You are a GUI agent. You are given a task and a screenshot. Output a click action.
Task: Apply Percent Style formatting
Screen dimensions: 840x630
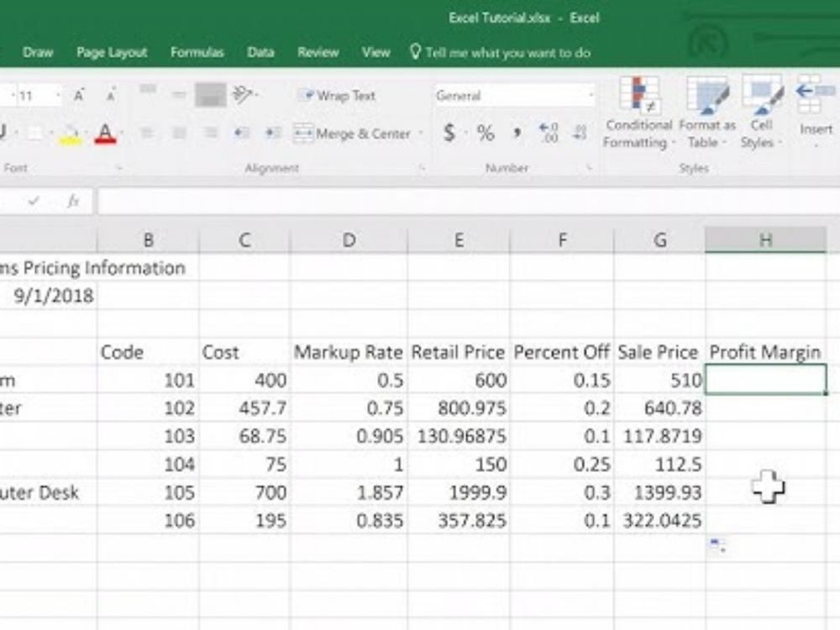point(487,132)
